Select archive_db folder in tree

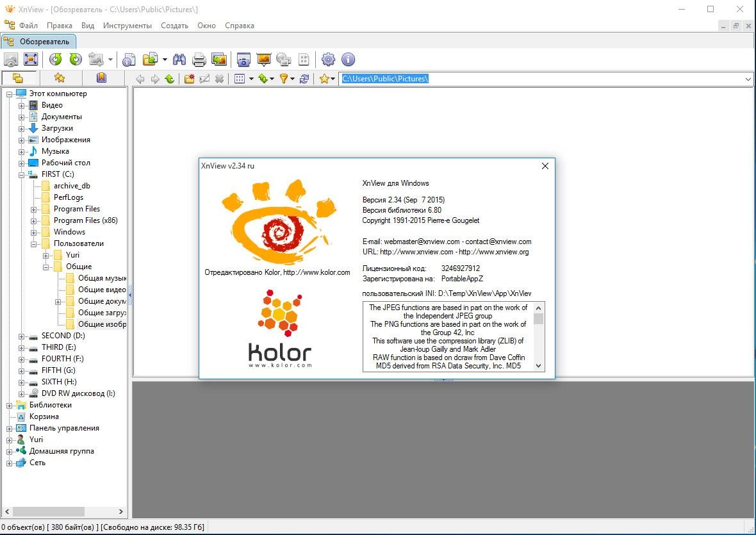[72, 186]
